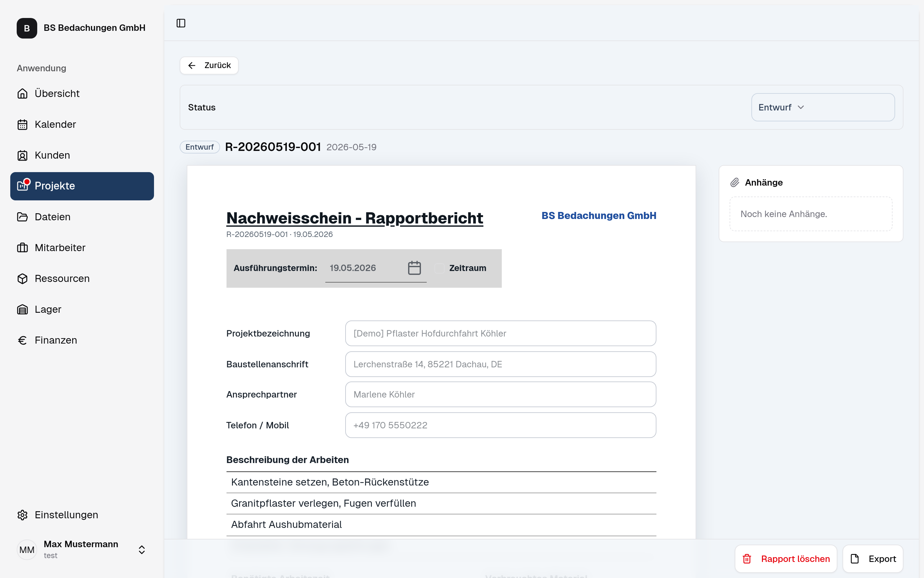924x578 pixels.
Task: Click the Max Mustermann account name
Action: click(x=81, y=544)
